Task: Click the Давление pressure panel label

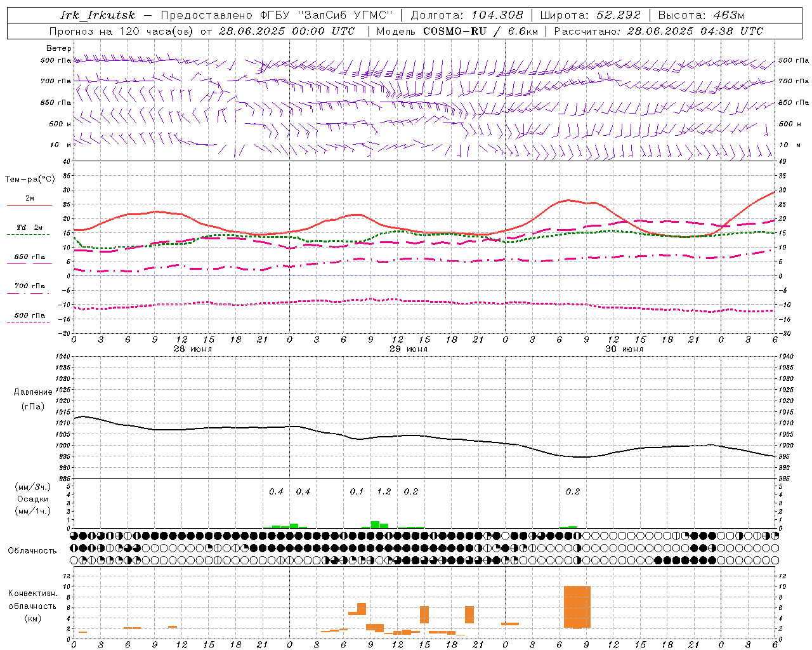Action: point(33,392)
